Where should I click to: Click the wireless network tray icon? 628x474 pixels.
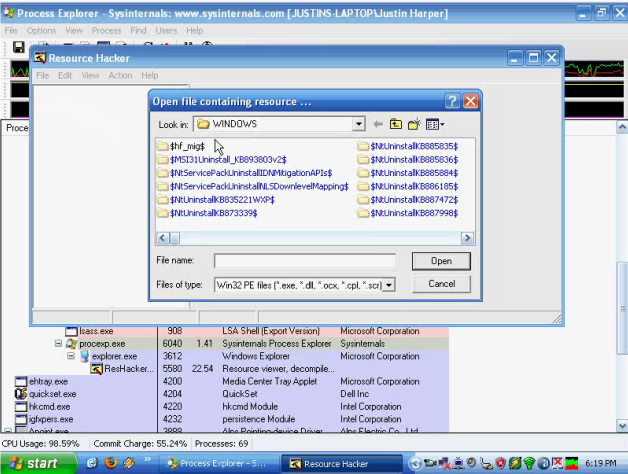(529, 464)
